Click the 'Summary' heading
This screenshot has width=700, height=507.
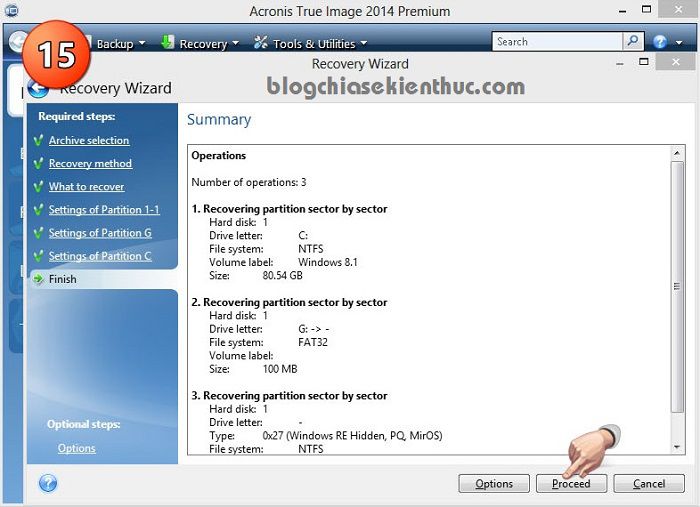219,120
